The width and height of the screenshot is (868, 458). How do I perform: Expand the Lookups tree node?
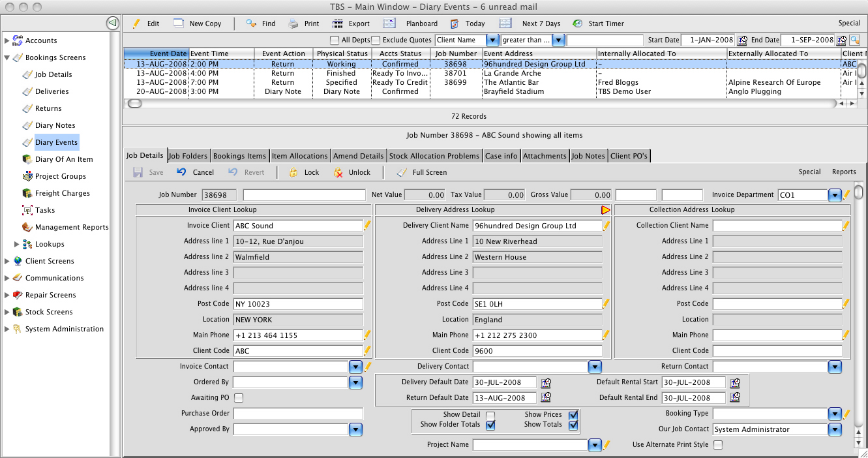17,244
